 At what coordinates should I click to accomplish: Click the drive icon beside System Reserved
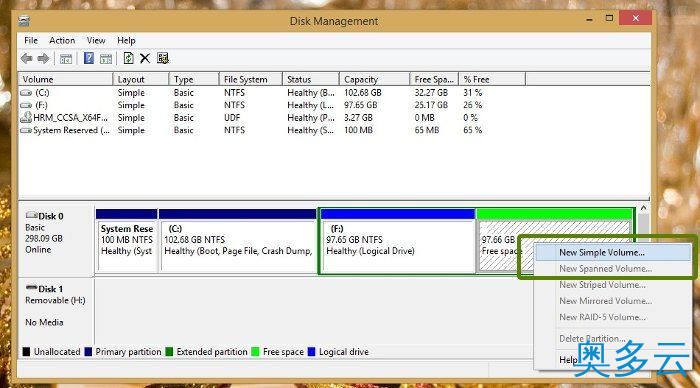(x=26, y=130)
